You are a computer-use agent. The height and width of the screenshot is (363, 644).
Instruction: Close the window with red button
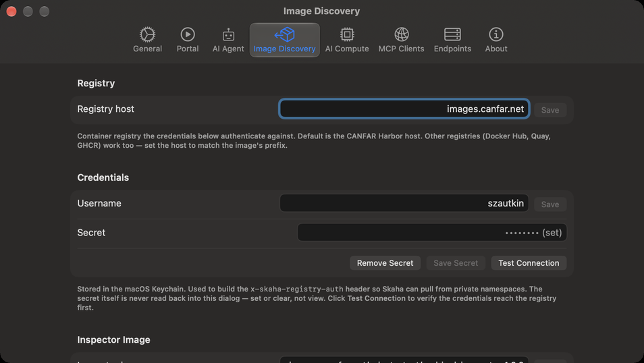(11, 11)
